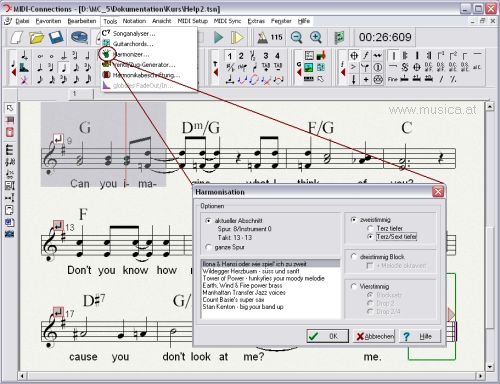Viewport: 500px width, 384px height.
Task: Select the accent mark symbol
Action: [x=353, y=67]
